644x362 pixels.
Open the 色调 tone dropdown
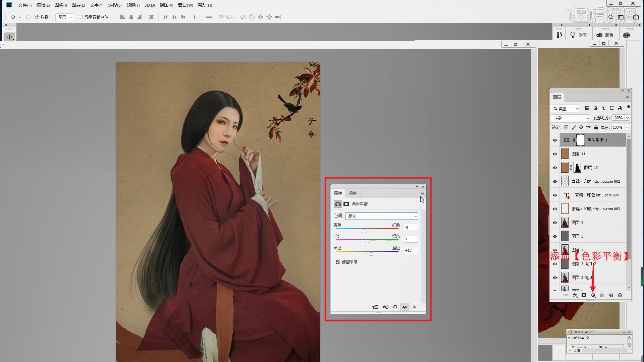(382, 216)
